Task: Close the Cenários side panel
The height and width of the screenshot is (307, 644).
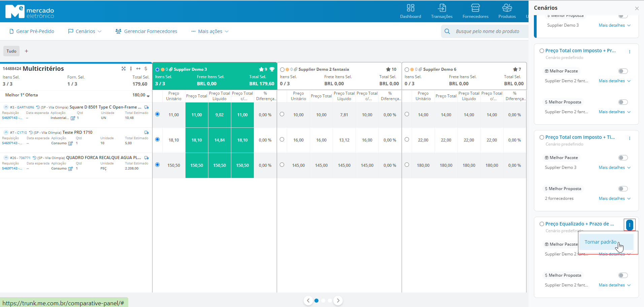Action: pos(637,8)
